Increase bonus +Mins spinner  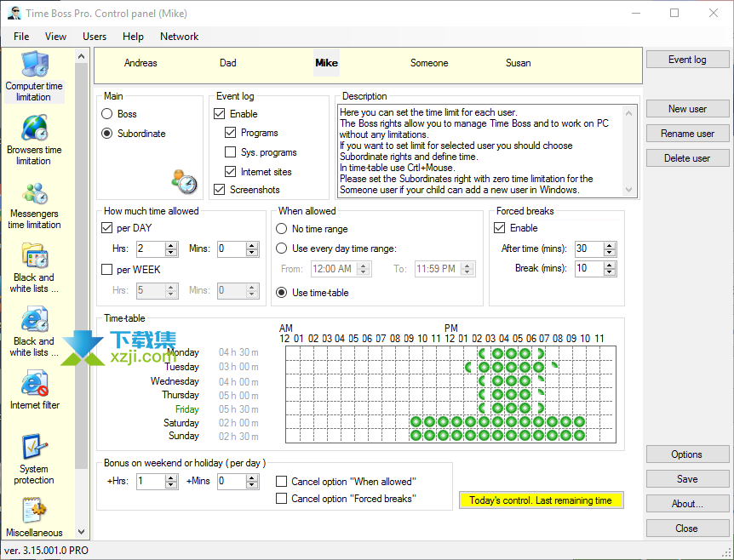coord(252,477)
